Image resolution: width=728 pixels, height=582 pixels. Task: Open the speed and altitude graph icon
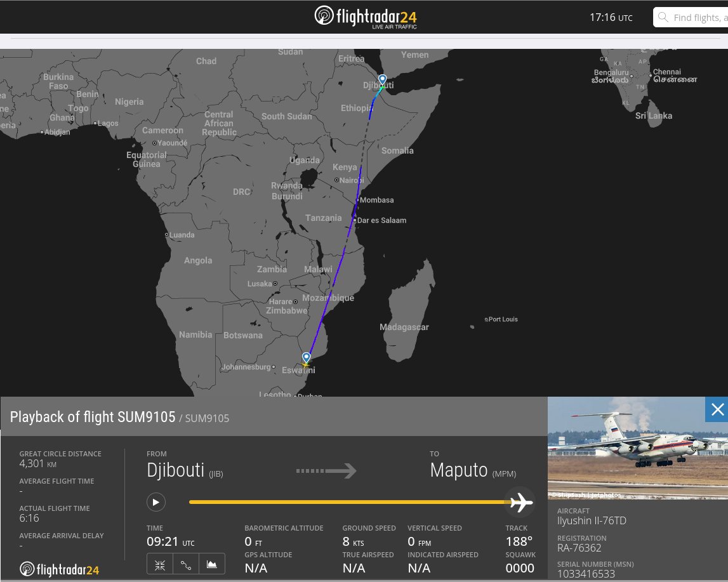[212, 564]
